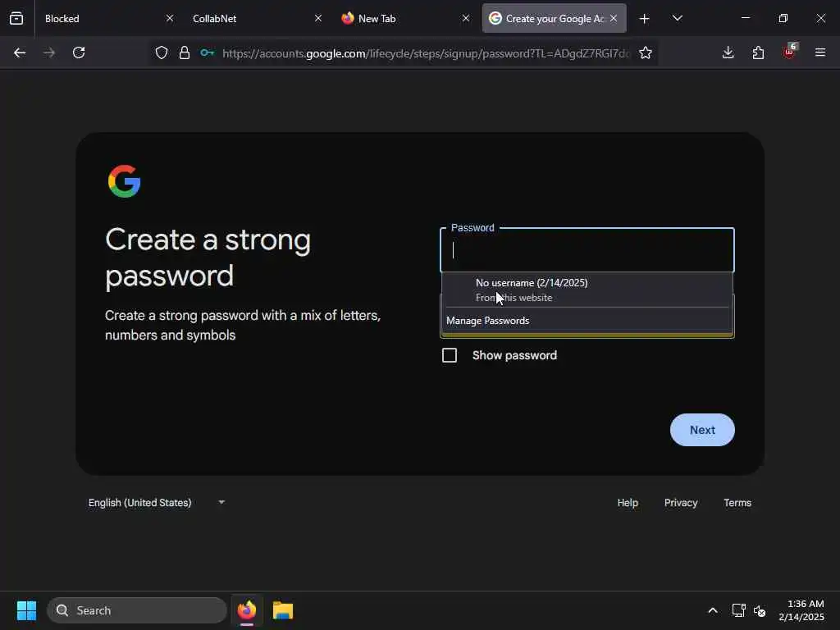840x630 pixels.
Task: Click the network status tray icon
Action: pyautogui.click(x=739, y=610)
